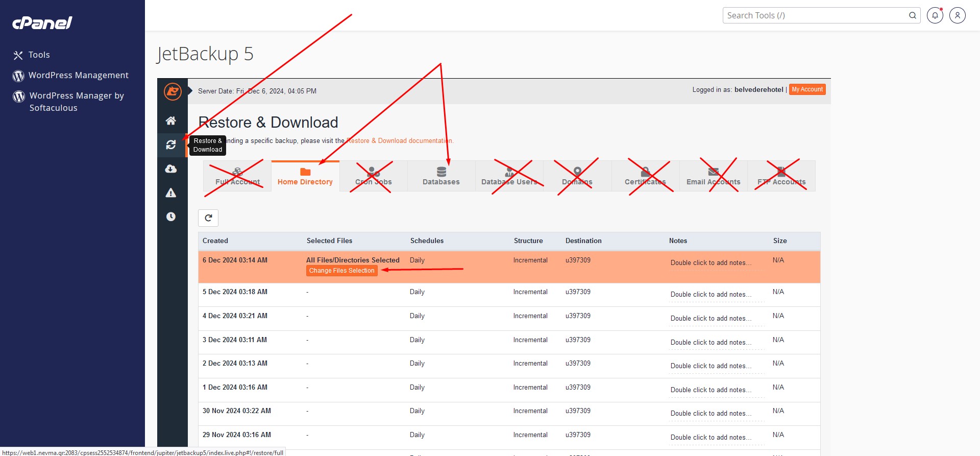Open the queue clock icon in sidebar
The height and width of the screenshot is (456, 980).
(x=171, y=217)
